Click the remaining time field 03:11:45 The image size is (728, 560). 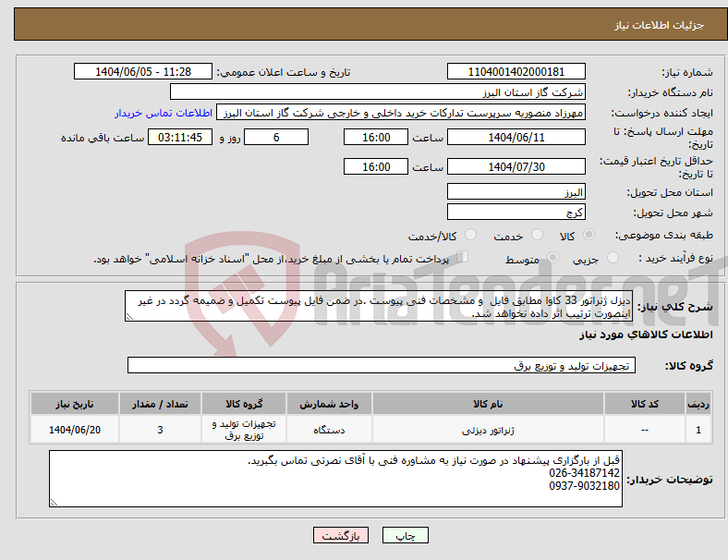(x=180, y=137)
